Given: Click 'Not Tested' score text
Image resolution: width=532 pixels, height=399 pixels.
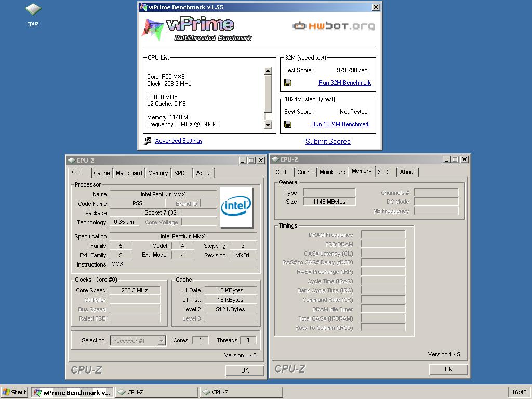Looking at the screenshot, I should coord(353,112).
